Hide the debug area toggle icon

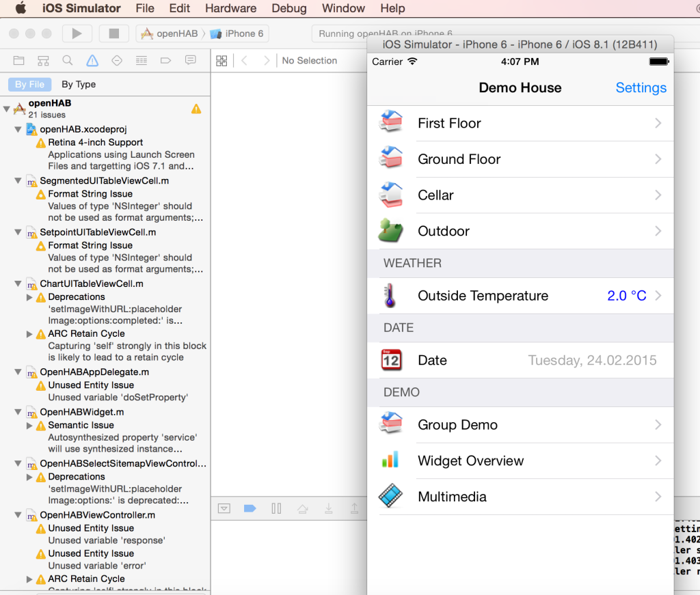[x=224, y=508]
